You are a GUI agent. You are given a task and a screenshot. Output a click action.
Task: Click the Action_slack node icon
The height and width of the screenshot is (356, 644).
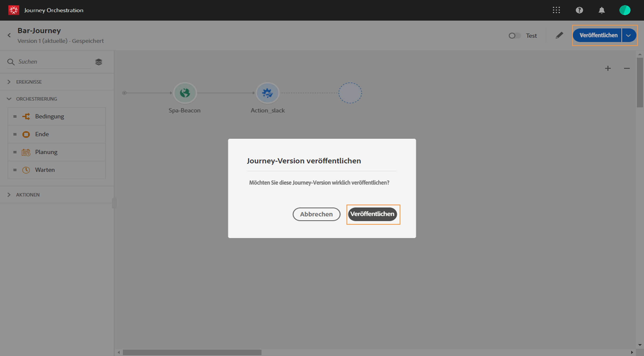pos(267,93)
